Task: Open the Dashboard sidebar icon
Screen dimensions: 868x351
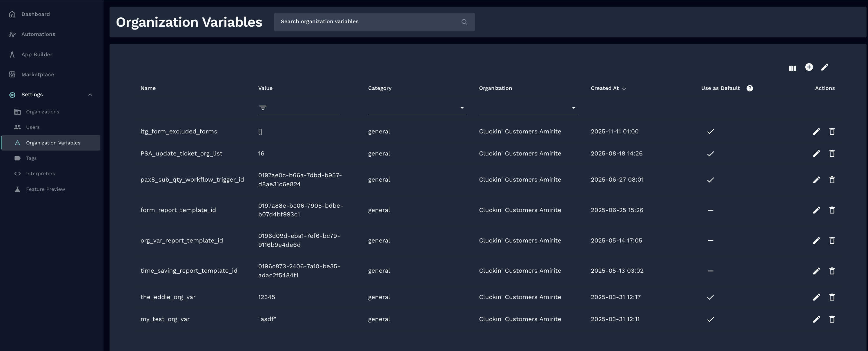Action: (x=12, y=14)
